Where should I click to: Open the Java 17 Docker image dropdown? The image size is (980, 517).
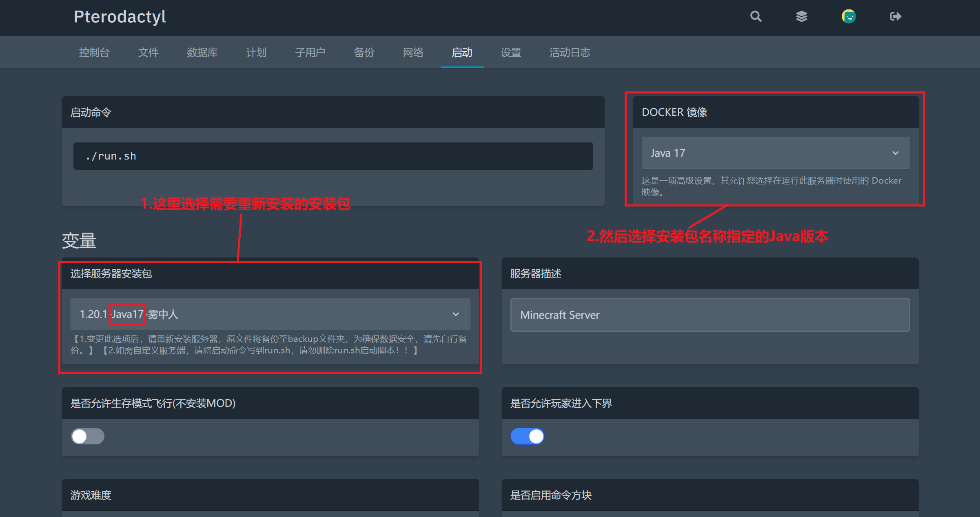(767, 153)
